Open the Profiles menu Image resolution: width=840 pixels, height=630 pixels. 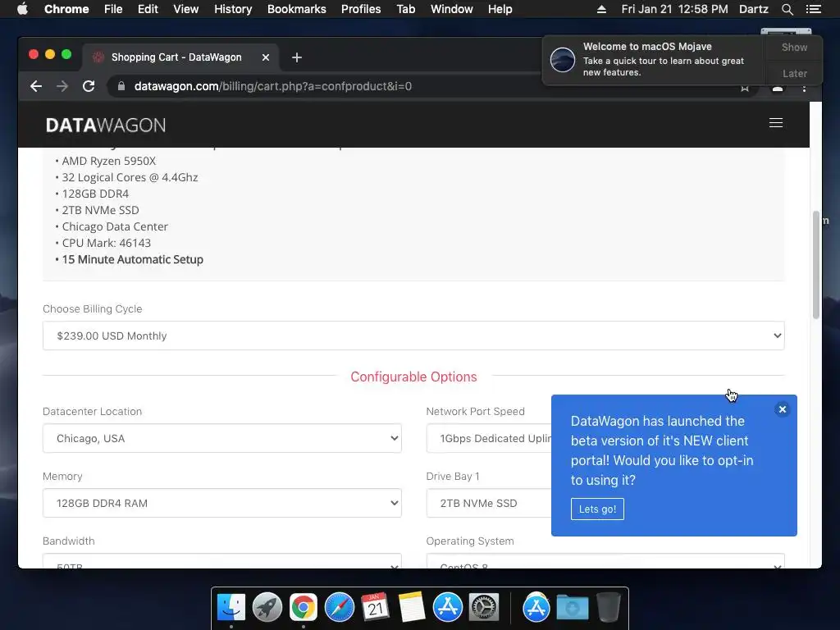pyautogui.click(x=361, y=9)
